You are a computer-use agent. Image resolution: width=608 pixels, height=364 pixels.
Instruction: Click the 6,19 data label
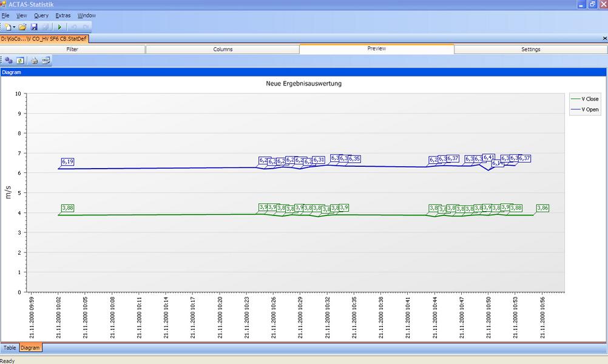(x=67, y=161)
